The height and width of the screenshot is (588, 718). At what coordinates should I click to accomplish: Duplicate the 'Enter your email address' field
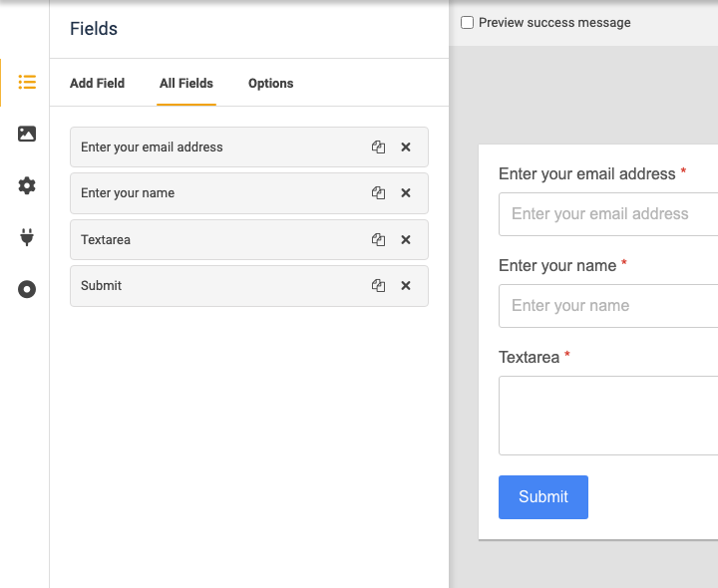tap(378, 147)
